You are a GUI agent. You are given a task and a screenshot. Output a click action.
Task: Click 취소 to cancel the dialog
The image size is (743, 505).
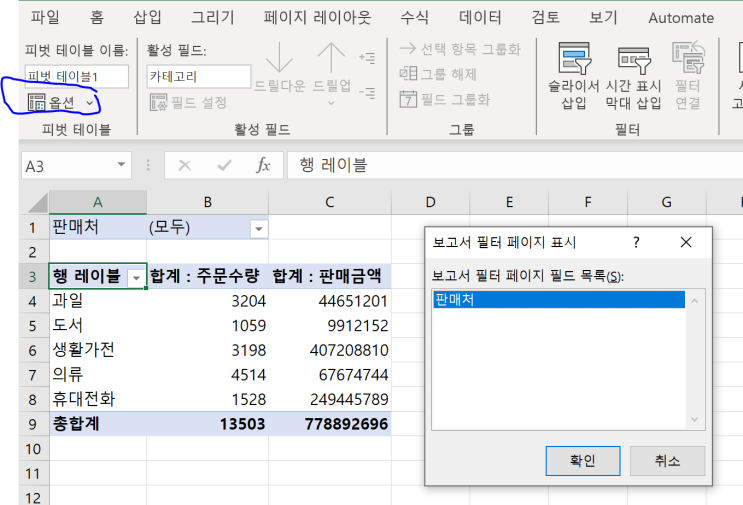(667, 460)
